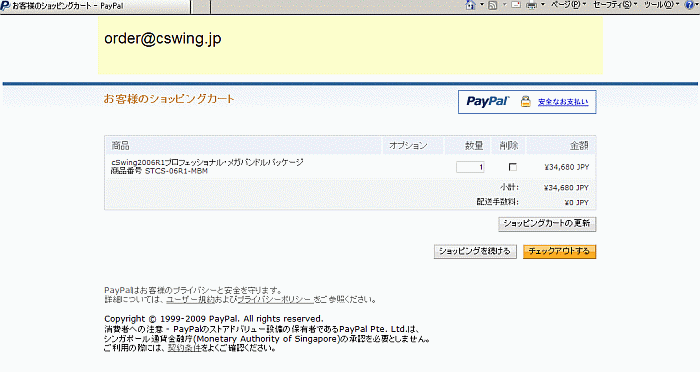Click the Print icon in the toolbar
Image resolution: width=700 pixels, height=372 pixels.
532,5
